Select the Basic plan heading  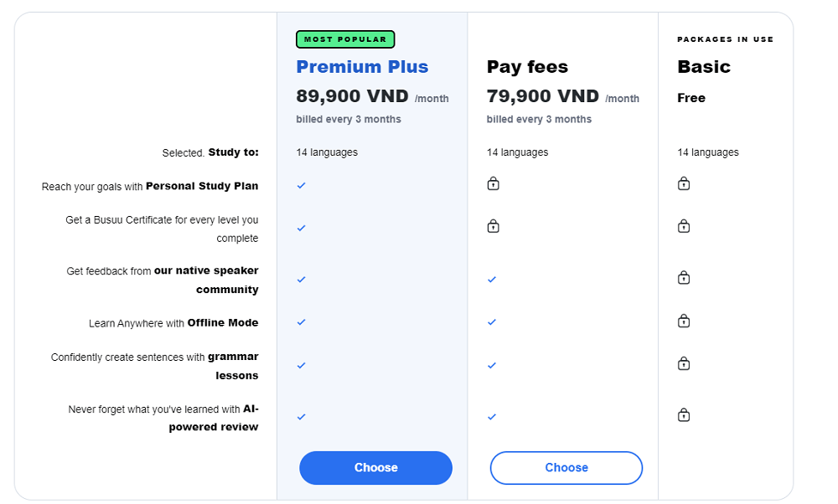(x=704, y=67)
